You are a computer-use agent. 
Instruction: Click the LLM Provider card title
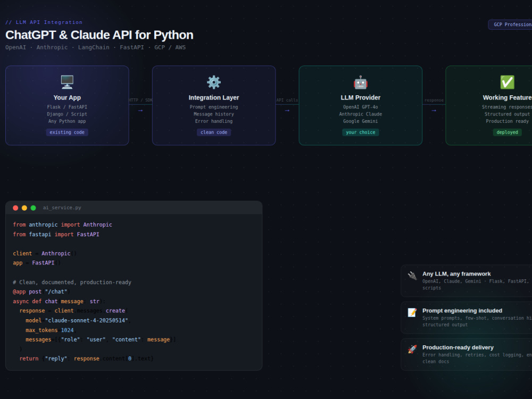[360, 98]
